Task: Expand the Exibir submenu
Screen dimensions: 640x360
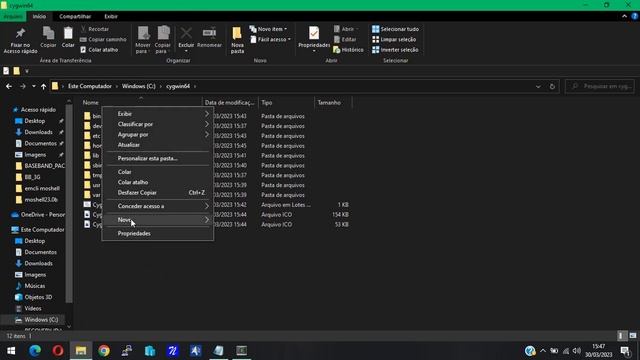Action: coord(158,114)
